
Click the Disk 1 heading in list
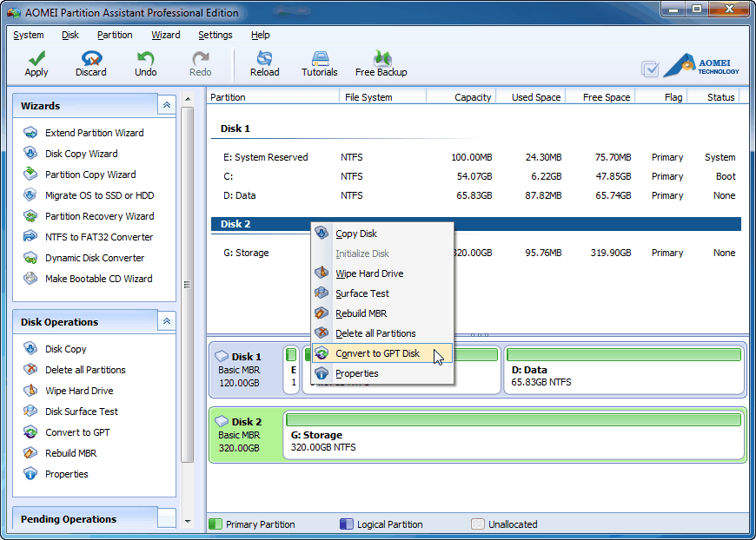click(235, 128)
